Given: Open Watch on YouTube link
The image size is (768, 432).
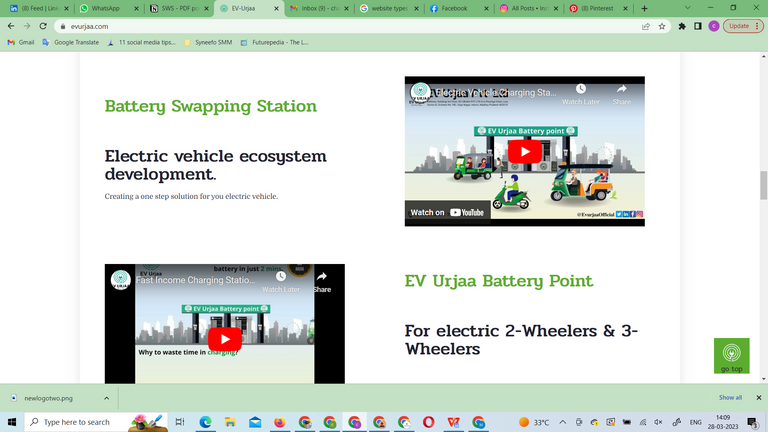Looking at the screenshot, I should [447, 213].
